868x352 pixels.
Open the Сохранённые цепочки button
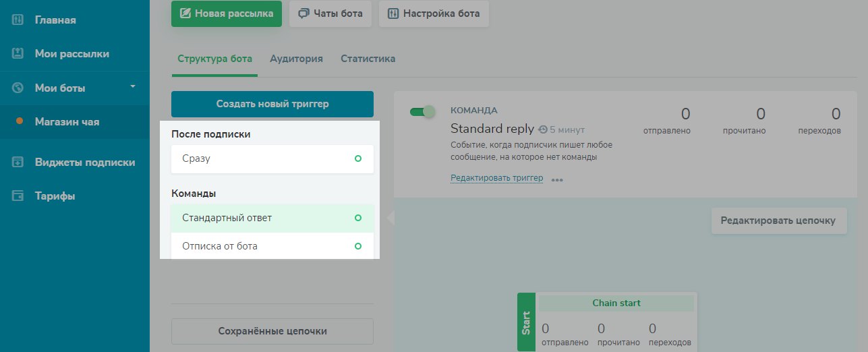(272, 331)
